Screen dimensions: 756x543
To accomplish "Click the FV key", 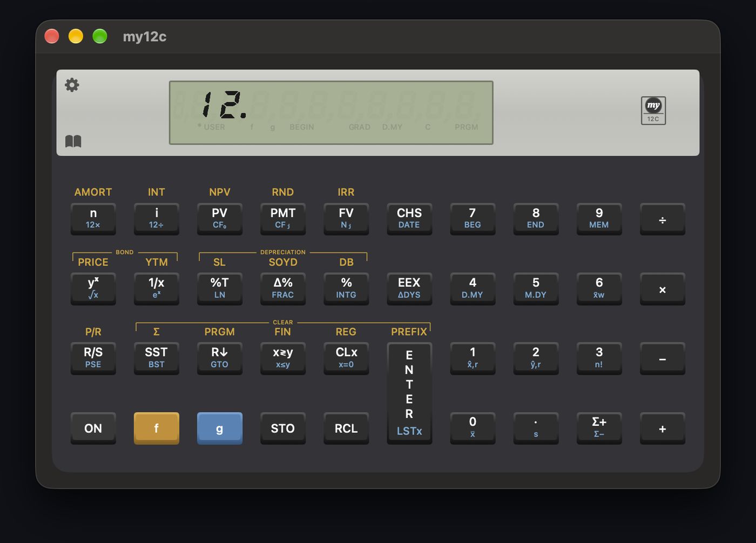I will (346, 219).
